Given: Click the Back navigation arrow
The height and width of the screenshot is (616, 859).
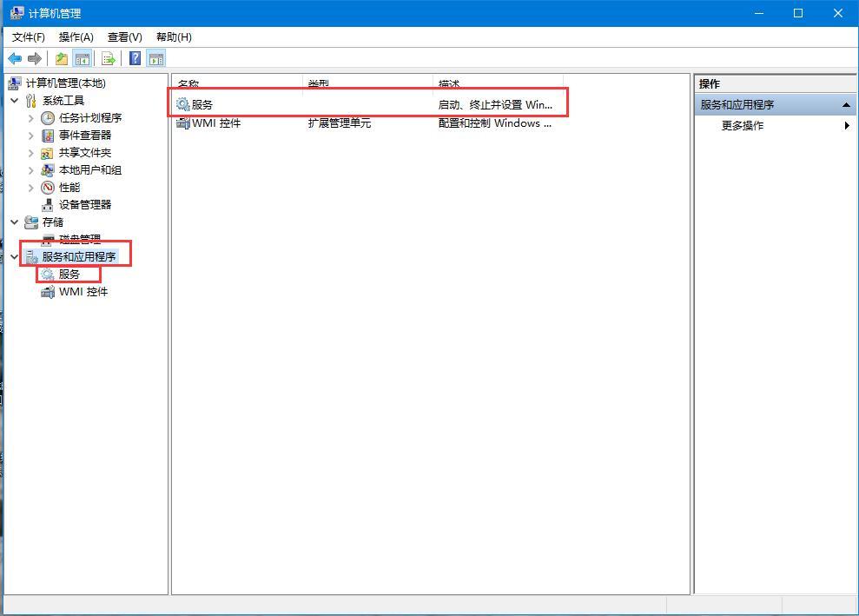Looking at the screenshot, I should [x=15, y=58].
